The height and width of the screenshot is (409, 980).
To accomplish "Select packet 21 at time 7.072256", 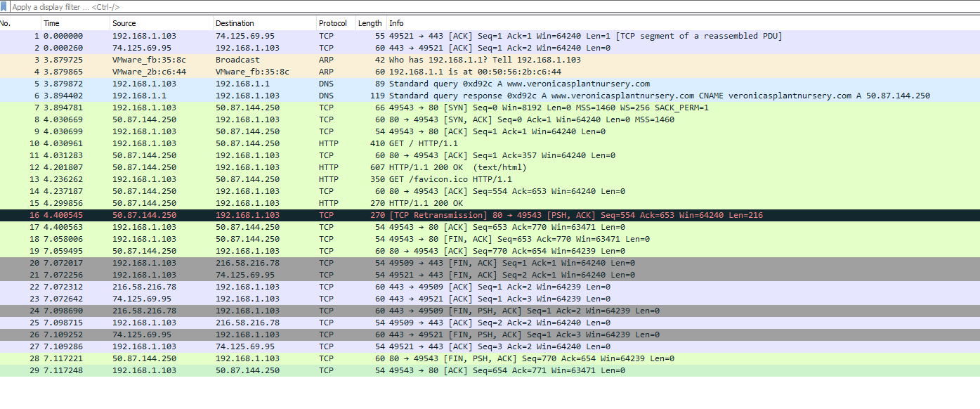I will coord(490,275).
